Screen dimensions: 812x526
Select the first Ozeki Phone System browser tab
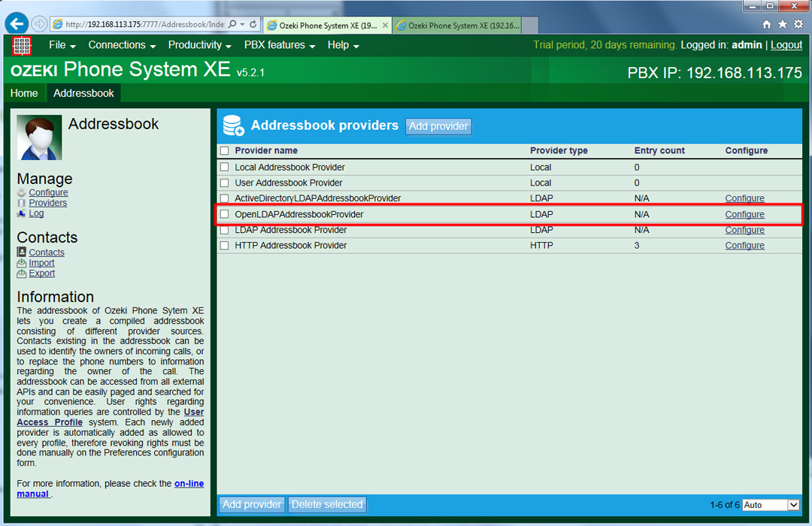(326, 26)
